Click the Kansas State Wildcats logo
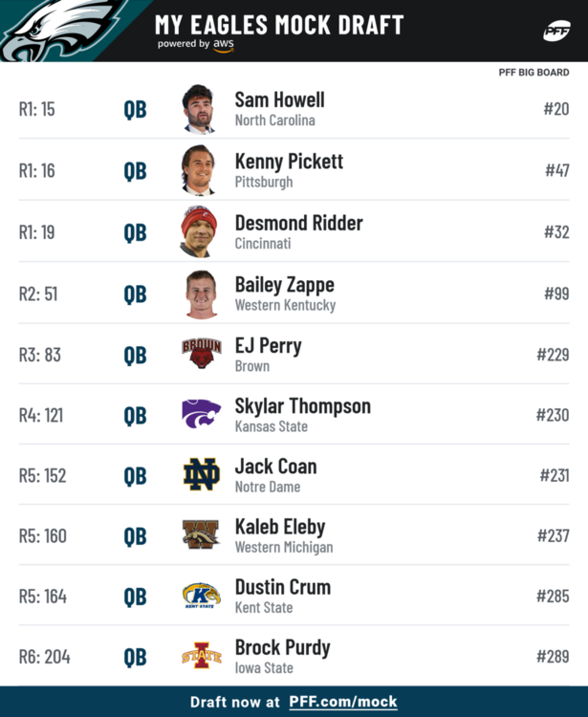 coord(201,413)
